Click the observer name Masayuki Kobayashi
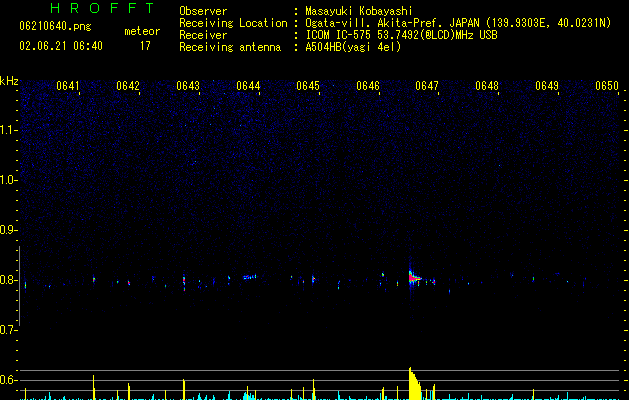This screenshot has width=629, height=400. [359, 11]
